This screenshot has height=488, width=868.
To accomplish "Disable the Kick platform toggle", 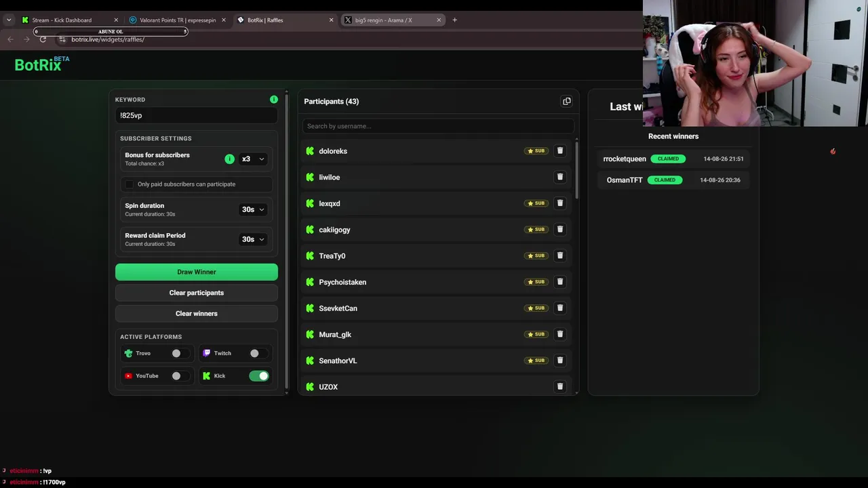I will 259,375.
